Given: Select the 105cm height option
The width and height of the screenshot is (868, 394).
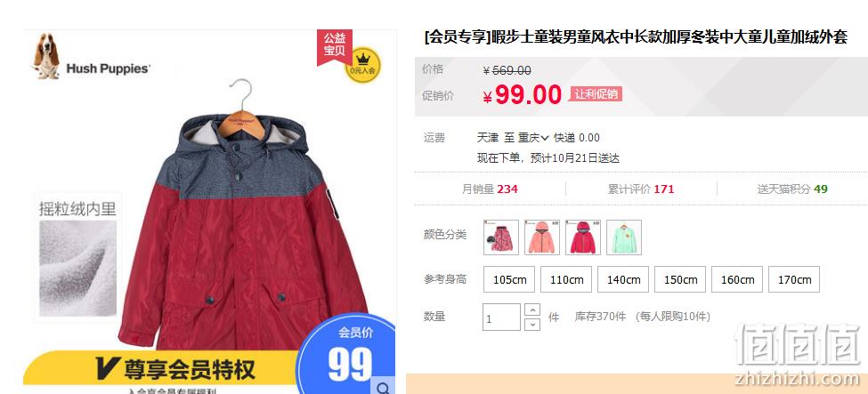Looking at the screenshot, I should 509,279.
